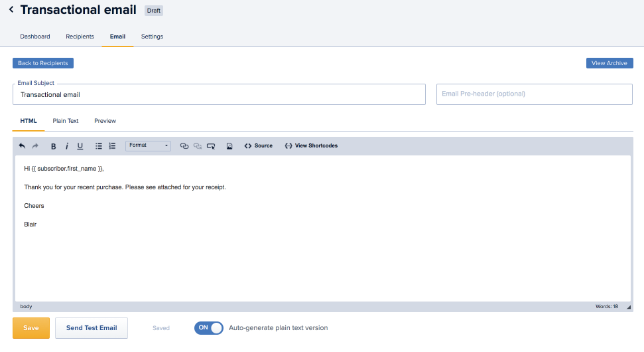Switch to the Plain Text tab
Viewport: 644px width, 352px height.
pyautogui.click(x=66, y=121)
